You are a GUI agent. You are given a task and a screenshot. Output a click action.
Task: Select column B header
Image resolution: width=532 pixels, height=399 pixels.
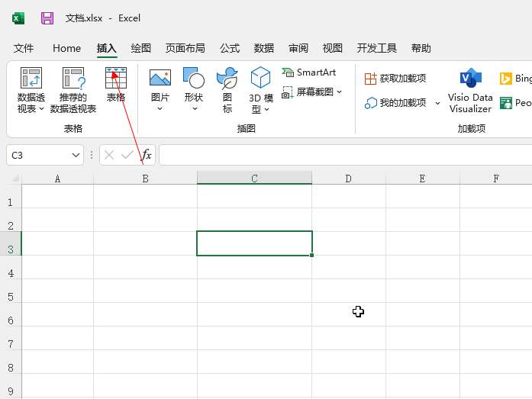[x=145, y=179]
